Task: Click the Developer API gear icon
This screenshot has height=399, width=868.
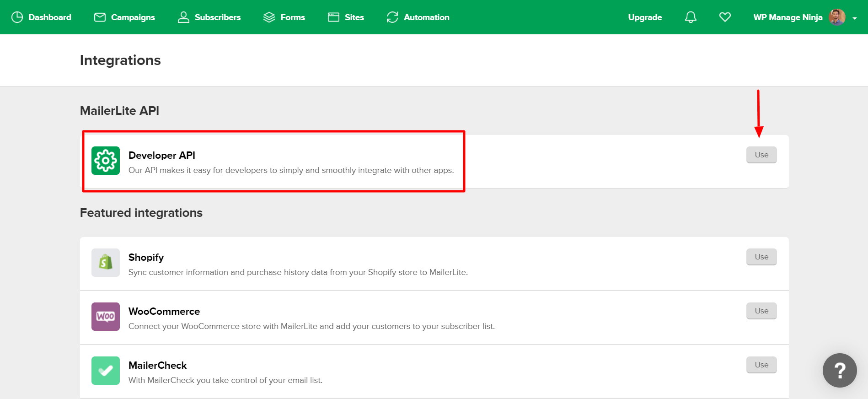Action: point(106,161)
